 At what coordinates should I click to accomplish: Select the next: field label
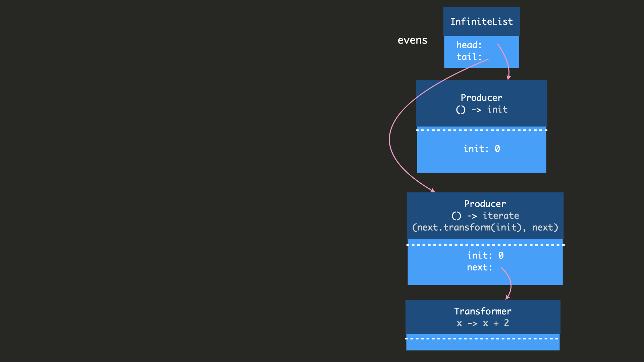[479, 267]
